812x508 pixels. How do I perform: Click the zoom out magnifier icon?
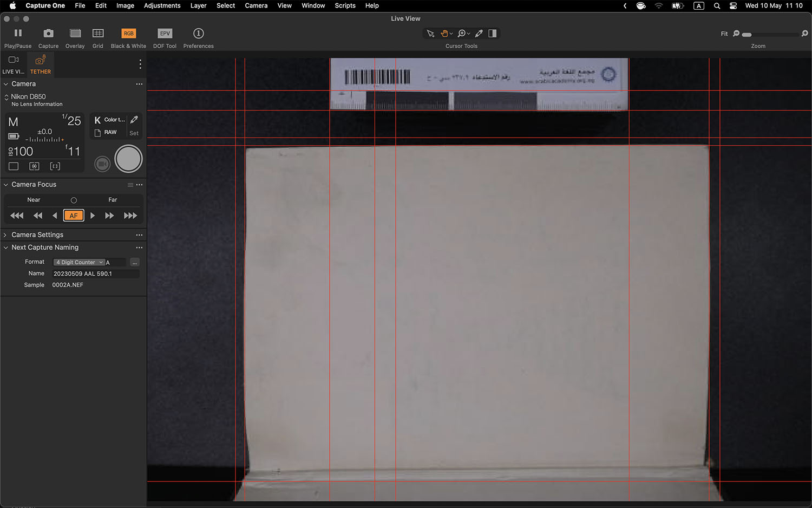pyautogui.click(x=736, y=34)
